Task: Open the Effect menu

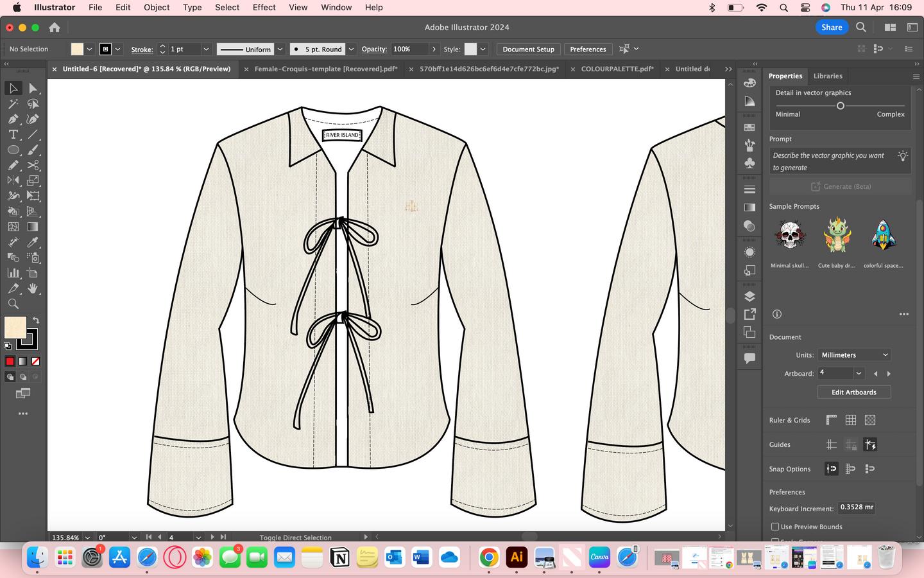Action: point(264,7)
